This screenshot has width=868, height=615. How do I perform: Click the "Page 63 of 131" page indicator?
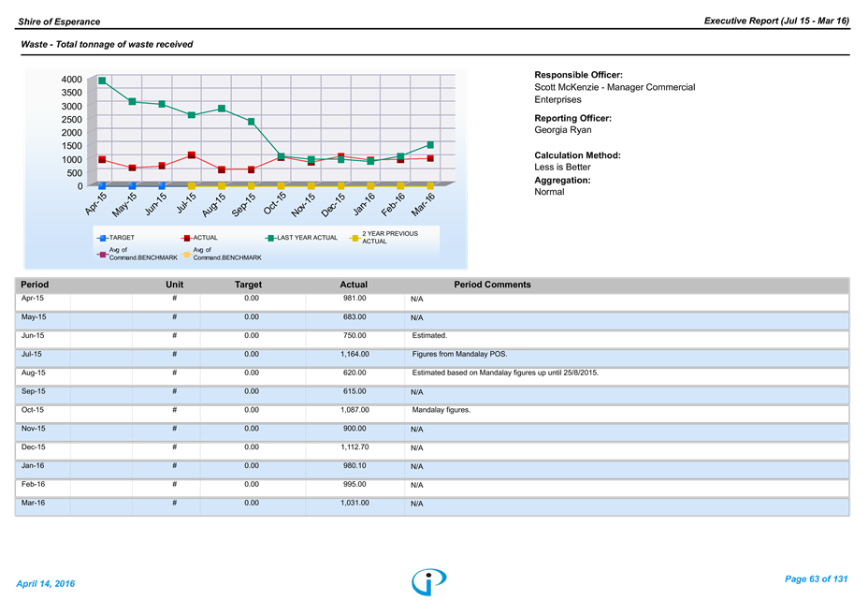coord(816,579)
